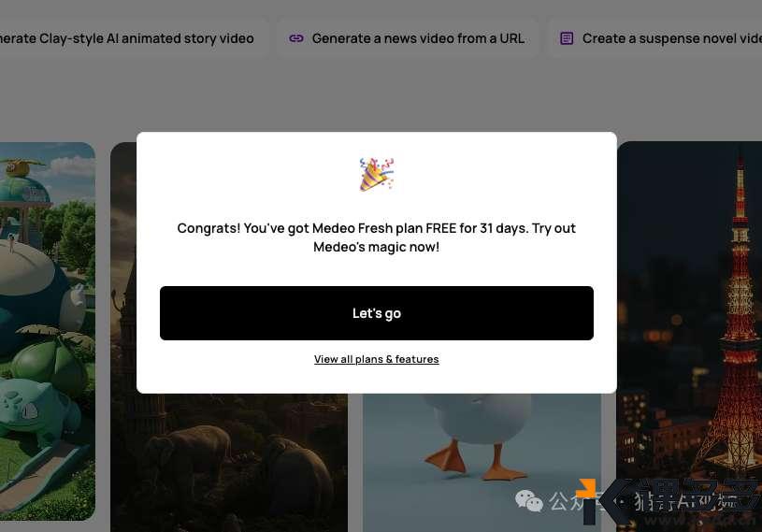Click the party popper emoji icon
The image size is (762, 532).
[376, 175]
